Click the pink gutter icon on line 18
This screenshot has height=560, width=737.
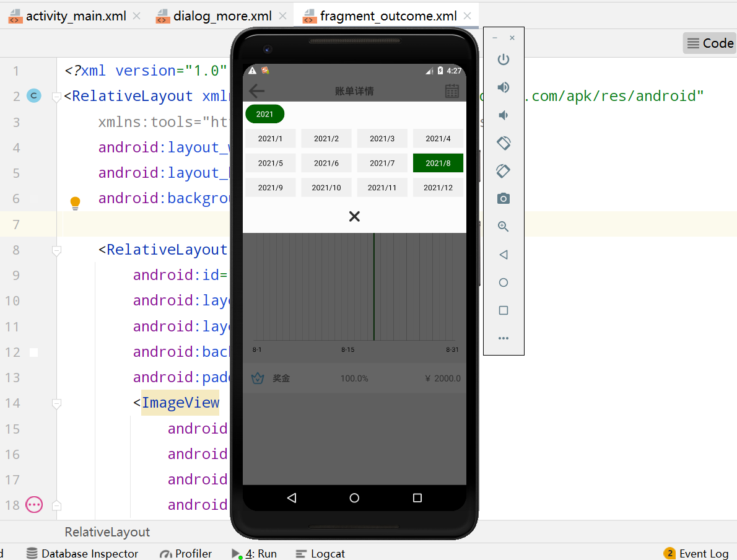tap(34, 505)
